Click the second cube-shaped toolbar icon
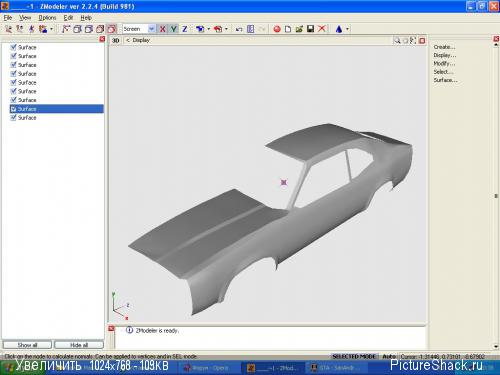Image resolution: width=500 pixels, height=375 pixels. (x=89, y=29)
